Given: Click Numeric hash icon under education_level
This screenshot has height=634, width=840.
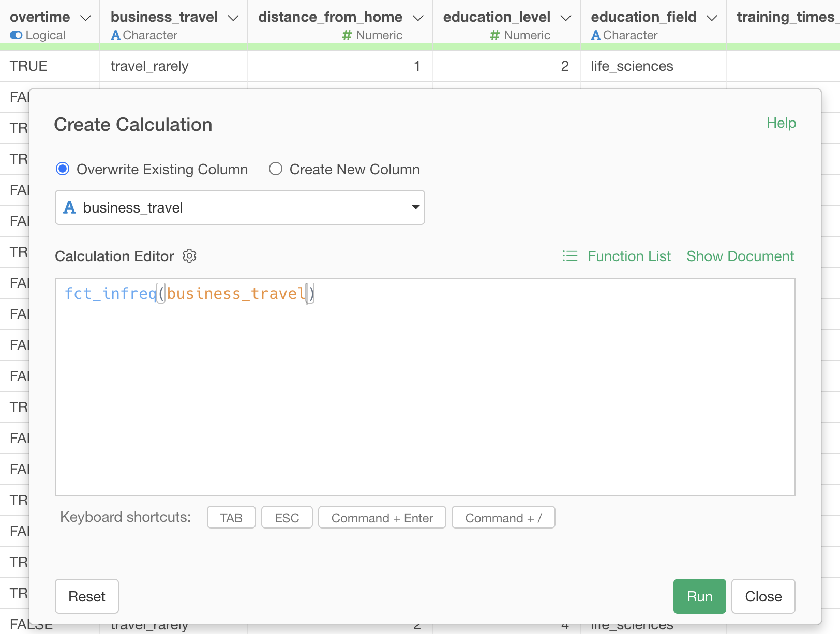Looking at the screenshot, I should (494, 35).
